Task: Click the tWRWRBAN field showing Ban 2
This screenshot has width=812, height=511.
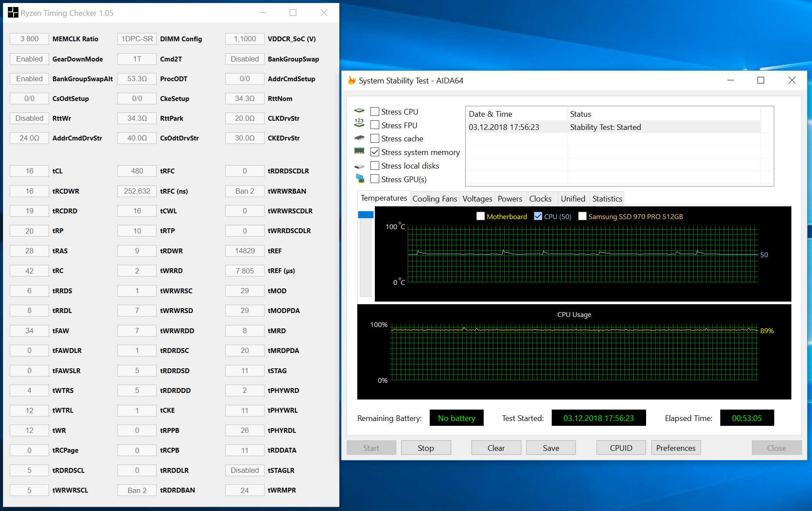Action: pos(245,191)
